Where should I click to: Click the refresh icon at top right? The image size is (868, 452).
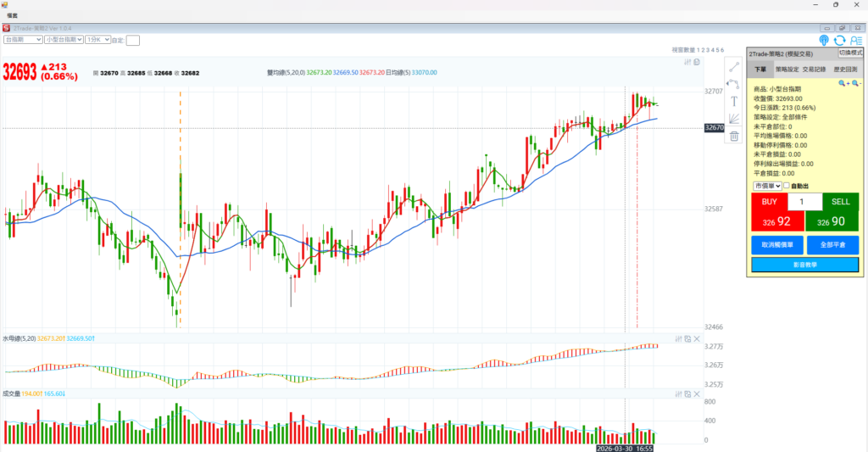839,40
